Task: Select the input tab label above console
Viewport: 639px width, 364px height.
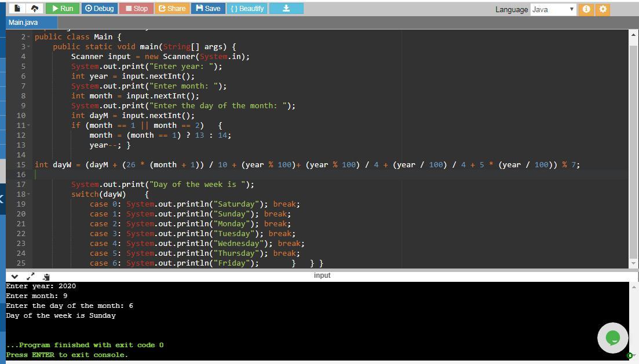Action: pos(322,275)
